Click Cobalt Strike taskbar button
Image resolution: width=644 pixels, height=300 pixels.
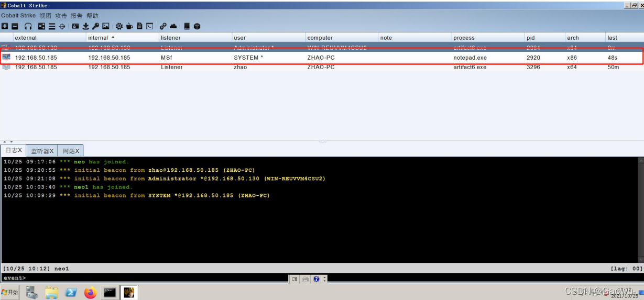129,292
